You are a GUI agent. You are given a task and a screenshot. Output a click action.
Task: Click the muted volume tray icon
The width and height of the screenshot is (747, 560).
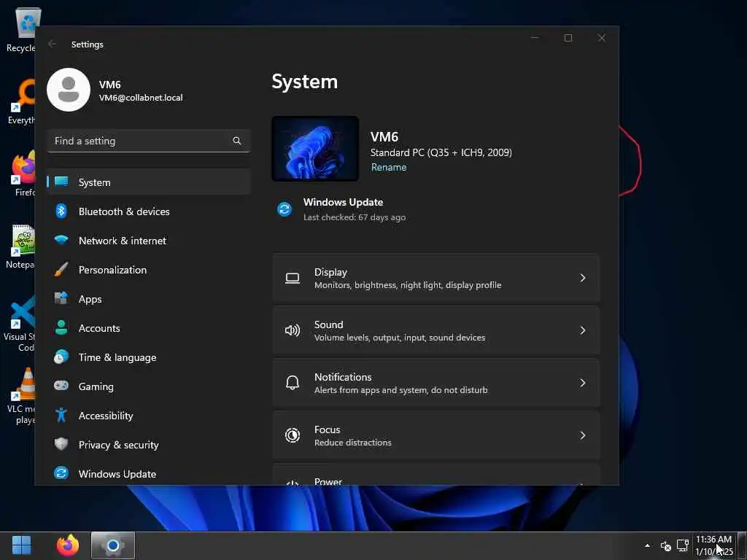(x=665, y=545)
